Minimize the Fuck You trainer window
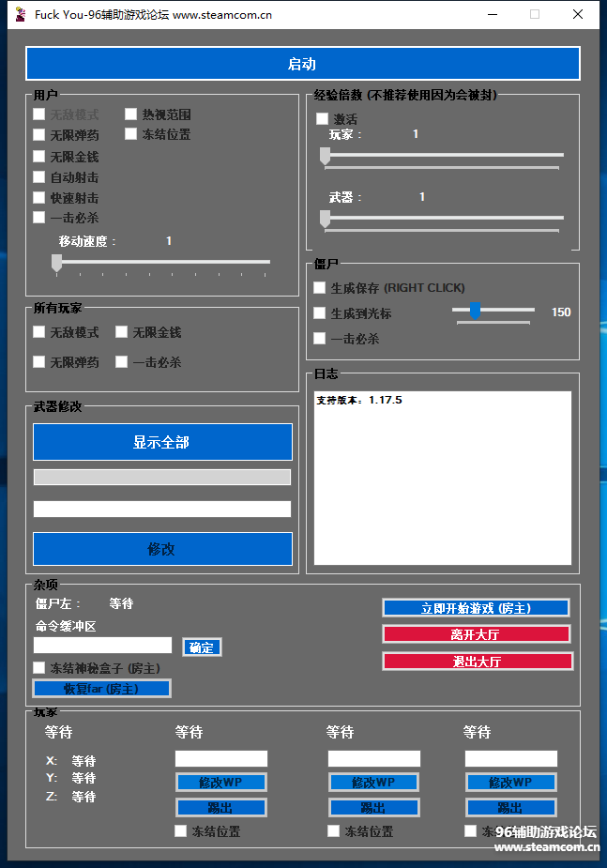Viewport: 607px width, 868px height. tap(493, 14)
